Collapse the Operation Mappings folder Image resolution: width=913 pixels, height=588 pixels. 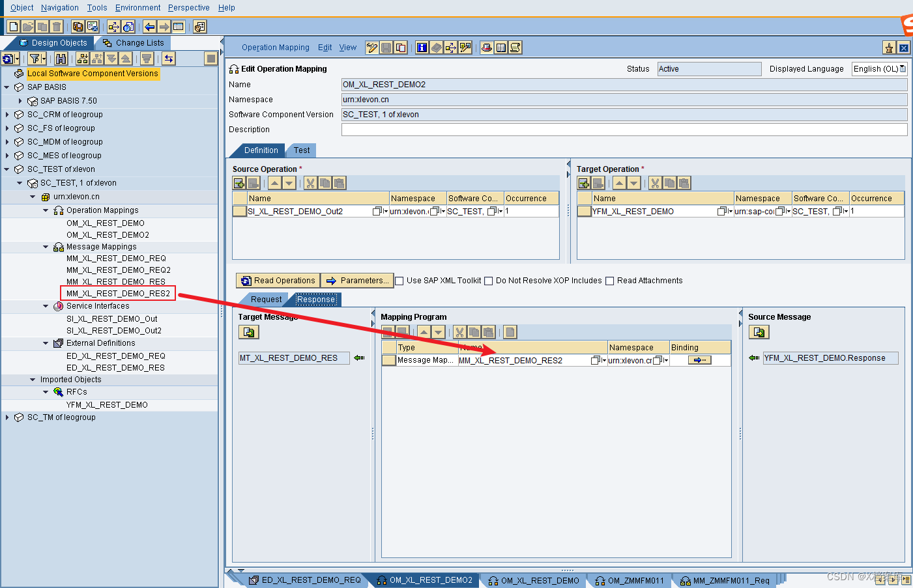click(x=46, y=210)
